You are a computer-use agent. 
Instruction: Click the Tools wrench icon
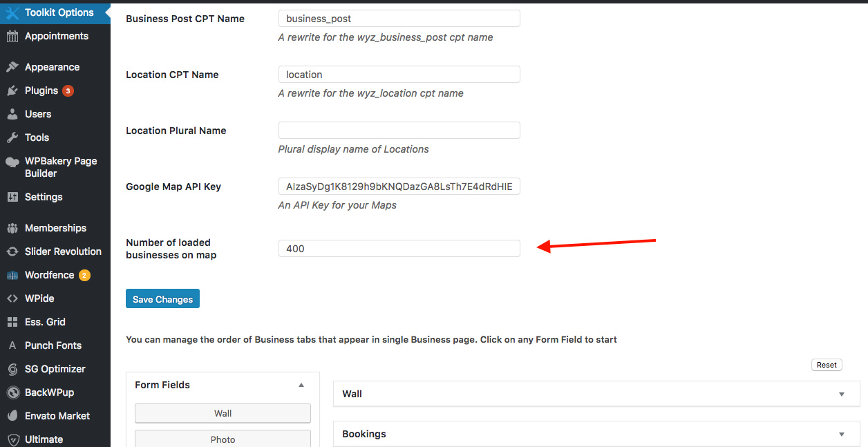click(x=12, y=137)
